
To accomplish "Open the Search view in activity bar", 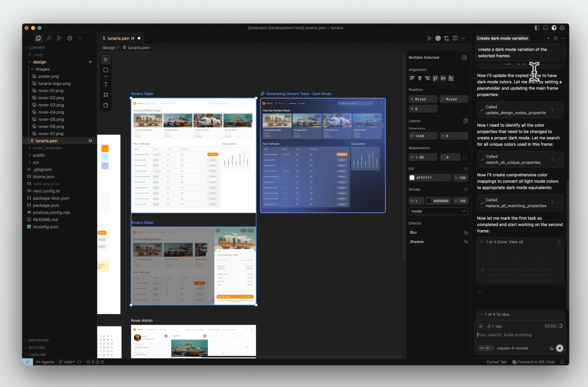I will pyautogui.click(x=49, y=38).
